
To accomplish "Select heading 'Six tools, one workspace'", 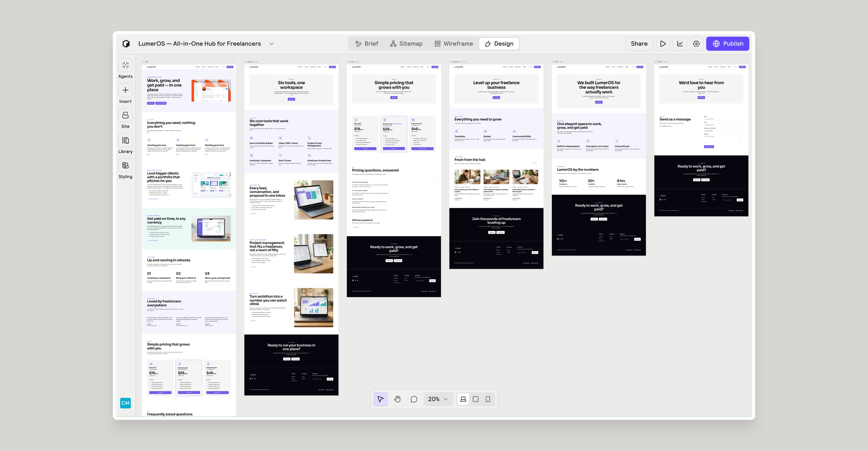I will [292, 85].
